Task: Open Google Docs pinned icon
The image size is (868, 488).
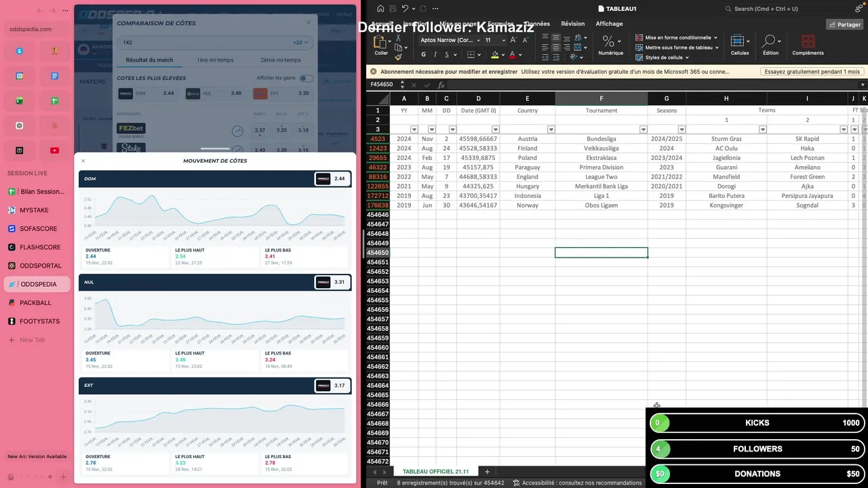Action: click(55, 76)
